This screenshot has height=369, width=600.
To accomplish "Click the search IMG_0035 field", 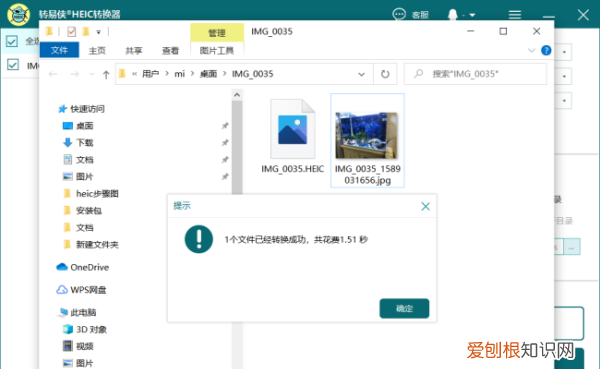I will [x=475, y=74].
